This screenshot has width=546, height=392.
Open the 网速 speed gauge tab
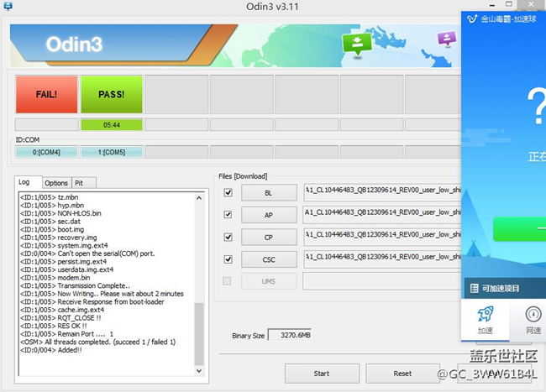click(533, 319)
